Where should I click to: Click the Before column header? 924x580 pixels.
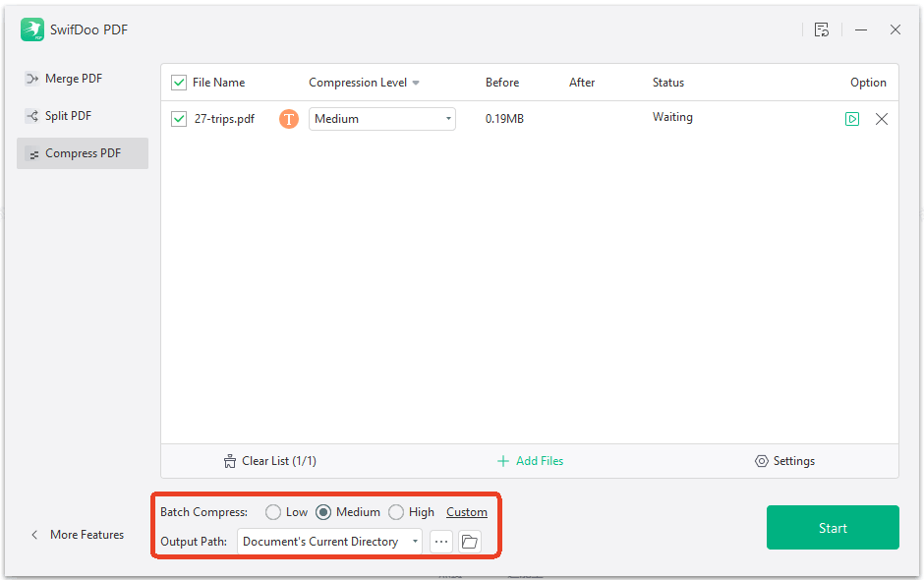(x=502, y=83)
